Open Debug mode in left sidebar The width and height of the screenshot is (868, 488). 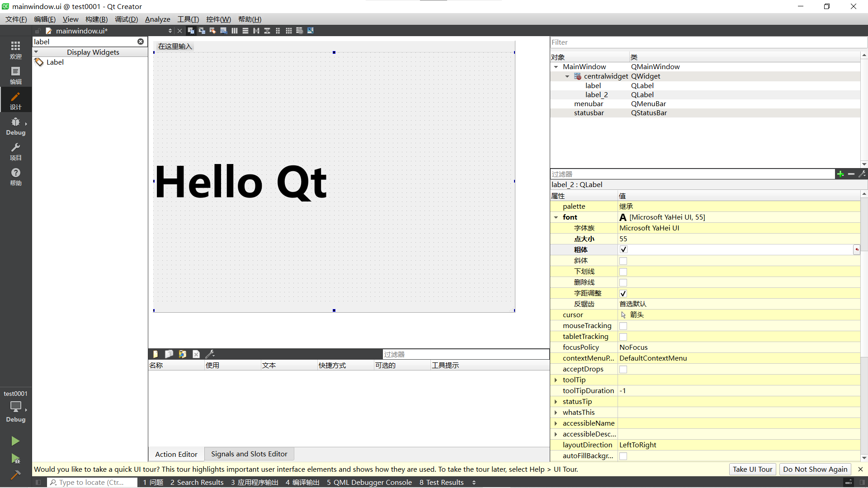[16, 126]
